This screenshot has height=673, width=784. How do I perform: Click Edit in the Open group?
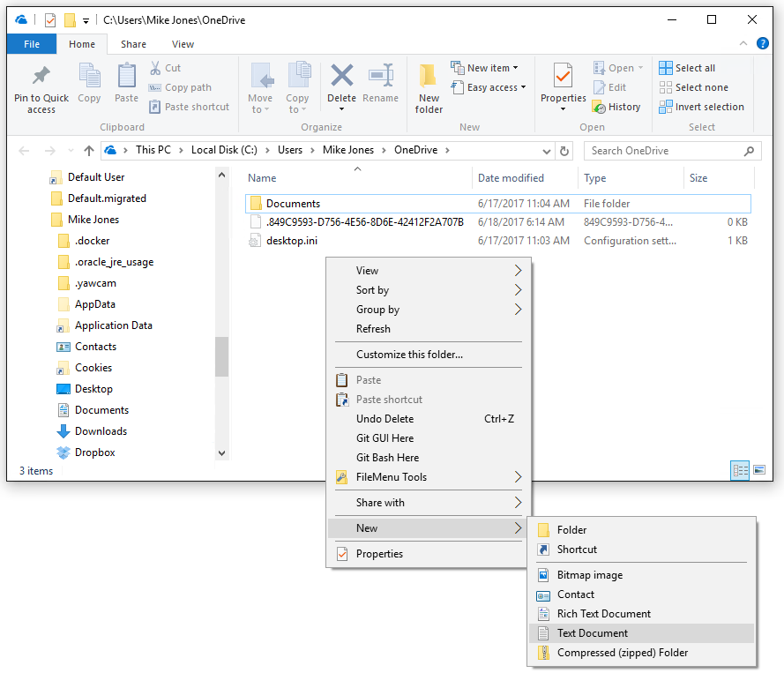(x=609, y=87)
